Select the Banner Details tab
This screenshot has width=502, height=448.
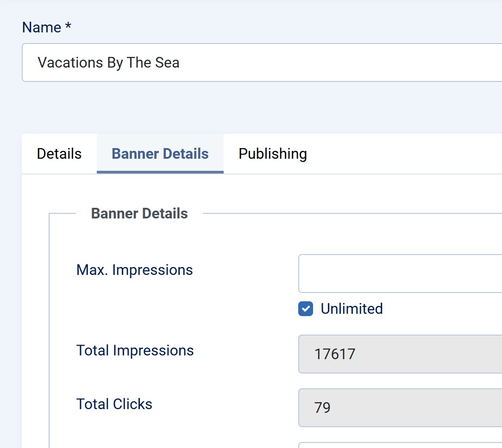point(160,154)
